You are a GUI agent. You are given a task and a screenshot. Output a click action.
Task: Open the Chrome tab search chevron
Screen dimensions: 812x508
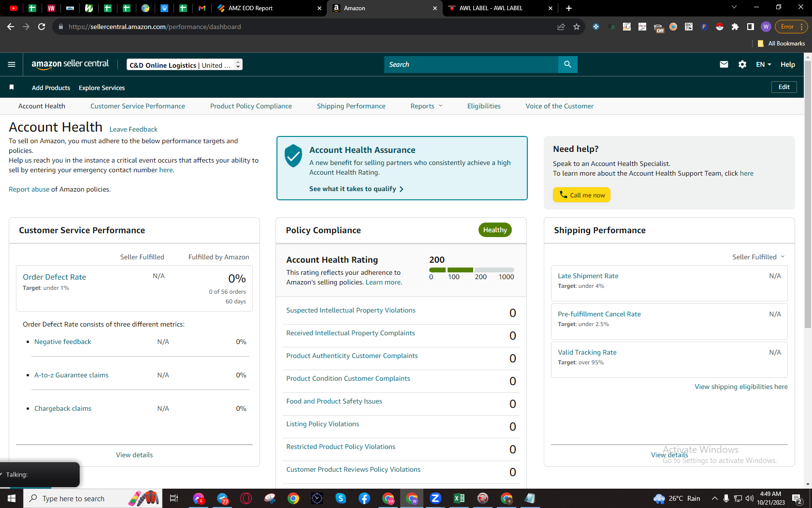point(734,7)
